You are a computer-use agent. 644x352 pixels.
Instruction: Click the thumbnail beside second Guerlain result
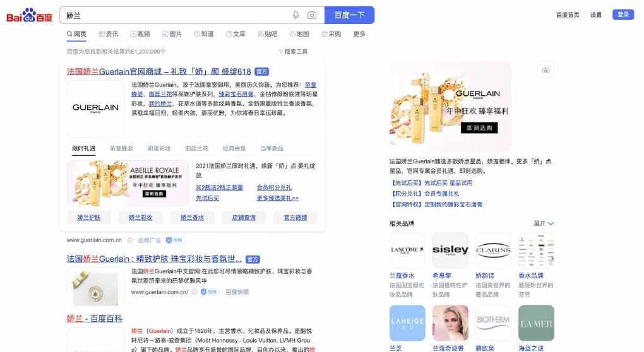point(95,287)
